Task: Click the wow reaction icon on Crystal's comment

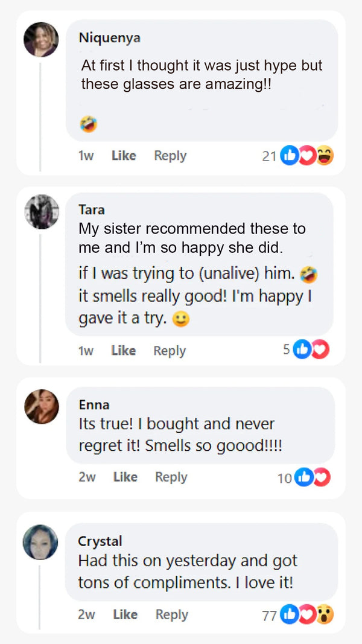Action: pos(325,615)
